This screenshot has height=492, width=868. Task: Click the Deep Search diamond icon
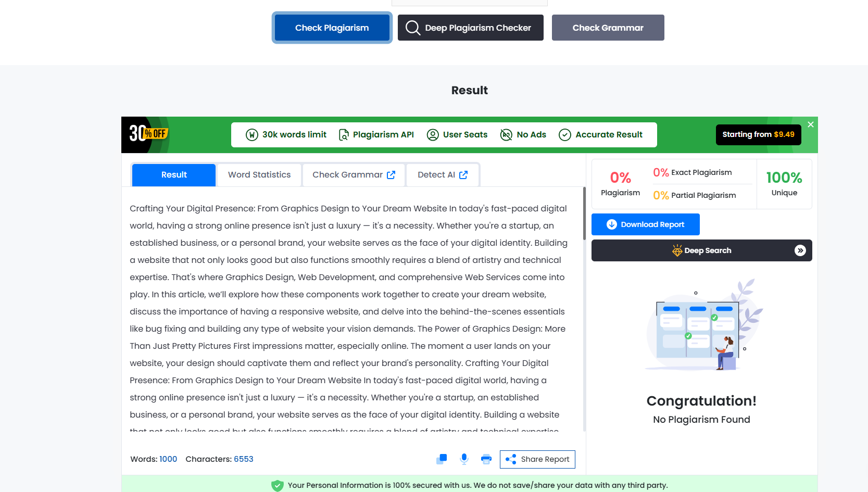point(676,250)
